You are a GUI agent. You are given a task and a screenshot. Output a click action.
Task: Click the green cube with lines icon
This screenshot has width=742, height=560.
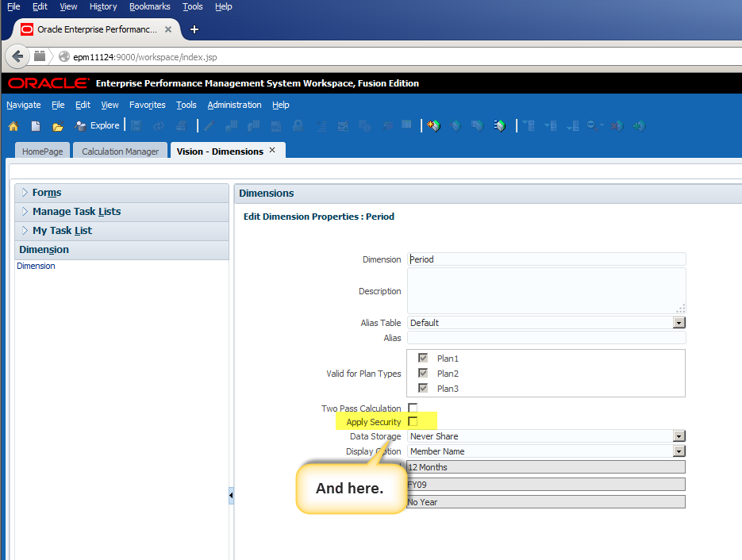500,126
